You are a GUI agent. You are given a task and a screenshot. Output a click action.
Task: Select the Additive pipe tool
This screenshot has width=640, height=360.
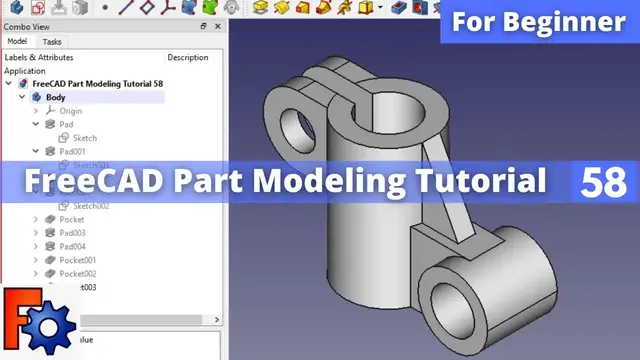[x=324, y=7]
